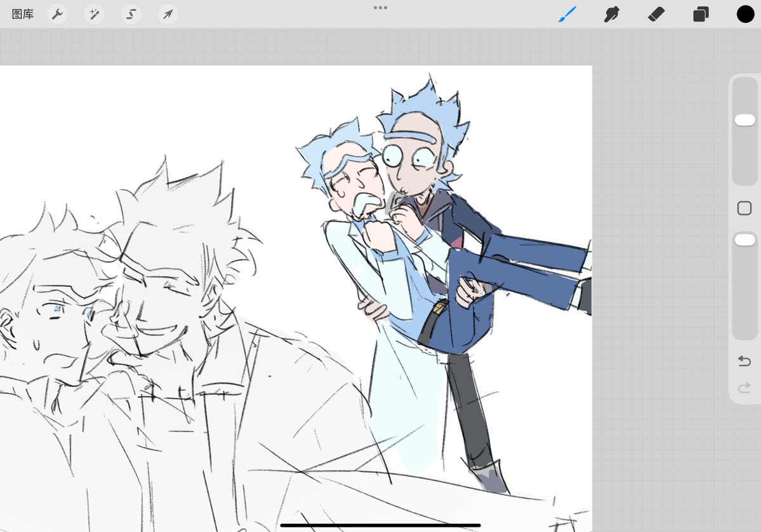761x532 pixels.
Task: Tap the three-dot menu at top center
Action: (381, 8)
